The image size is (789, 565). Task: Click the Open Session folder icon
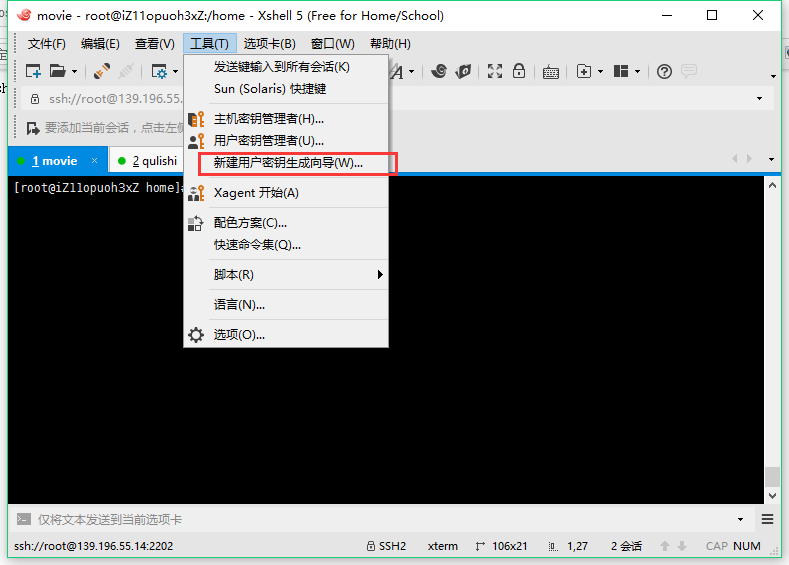coord(57,71)
